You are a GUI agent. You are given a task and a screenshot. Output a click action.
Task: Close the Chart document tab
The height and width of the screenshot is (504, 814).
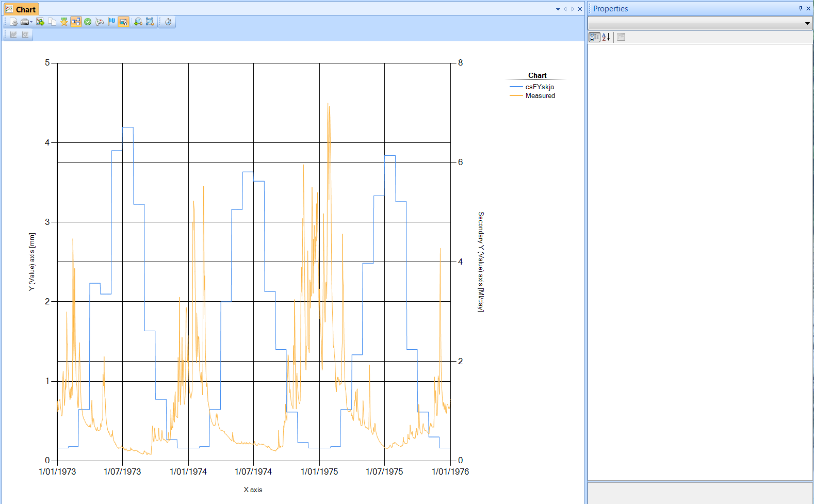580,9
